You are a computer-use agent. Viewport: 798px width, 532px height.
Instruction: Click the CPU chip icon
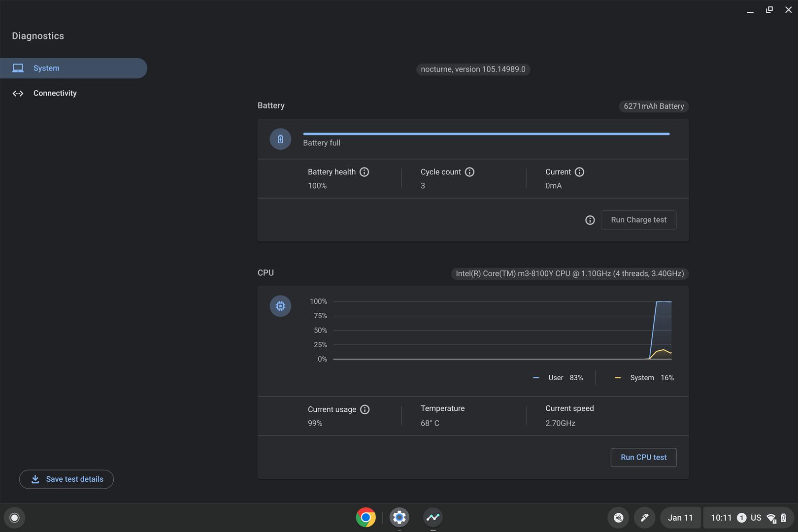click(280, 306)
